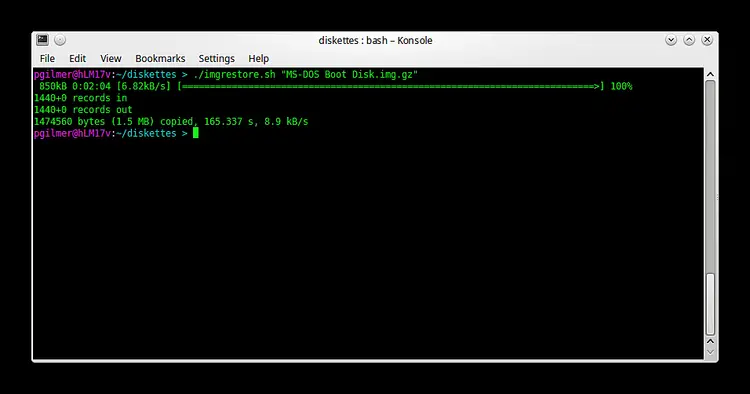
Task: Open the Bookmarks menu
Action: pos(160,58)
